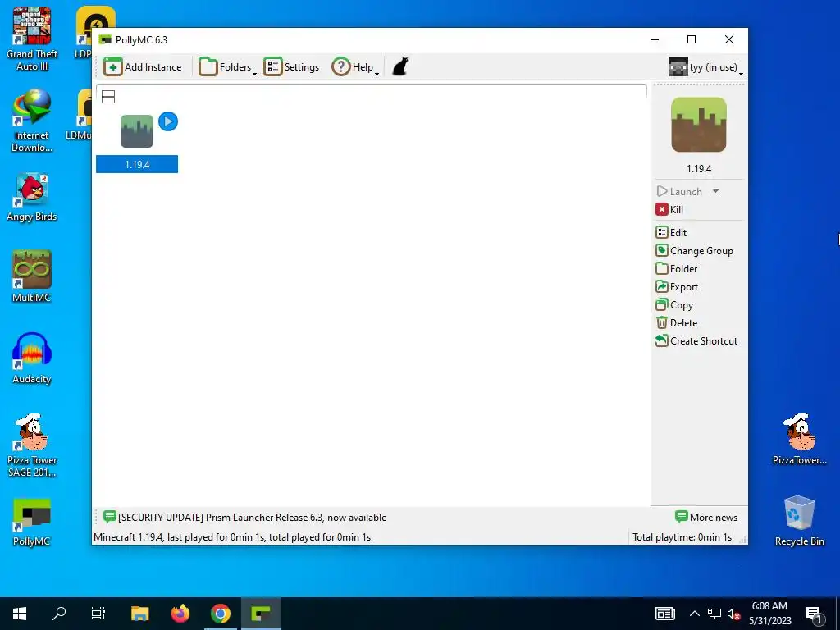The width and height of the screenshot is (840, 630).
Task: Open the tyy account dropdown
Action: pyautogui.click(x=705, y=67)
